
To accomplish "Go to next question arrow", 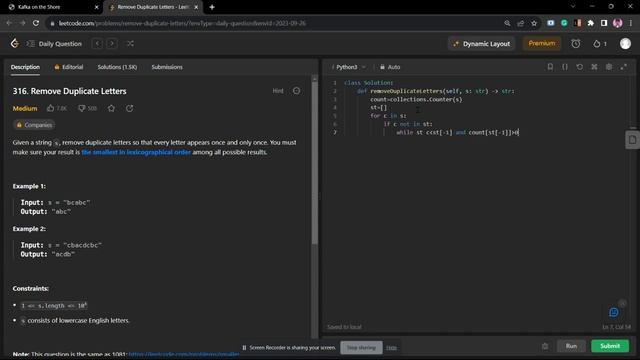I will pyautogui.click(x=112, y=43).
